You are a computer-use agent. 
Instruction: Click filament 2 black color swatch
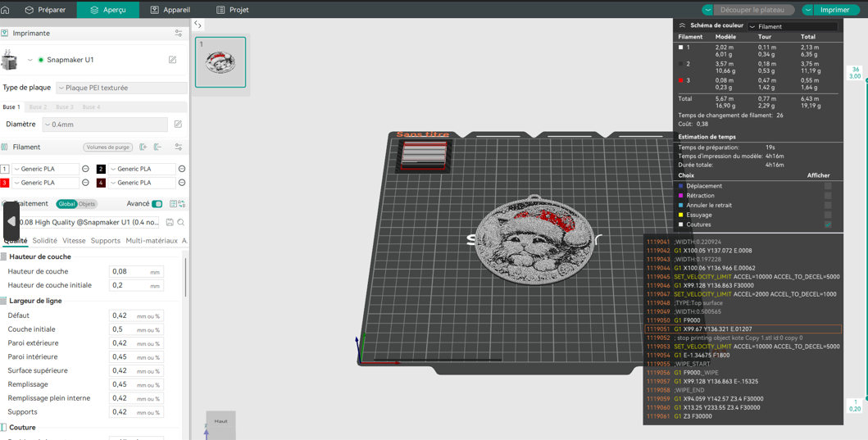pyautogui.click(x=102, y=169)
